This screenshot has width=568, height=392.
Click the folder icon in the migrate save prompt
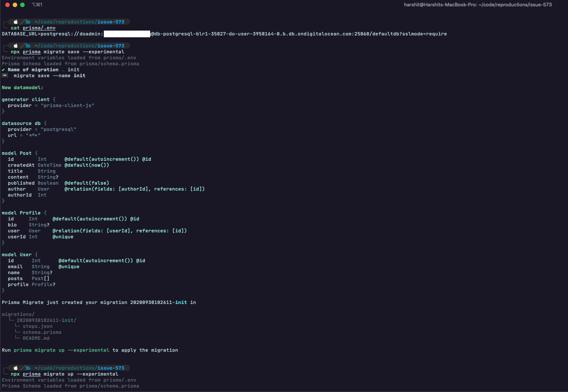click(28, 46)
